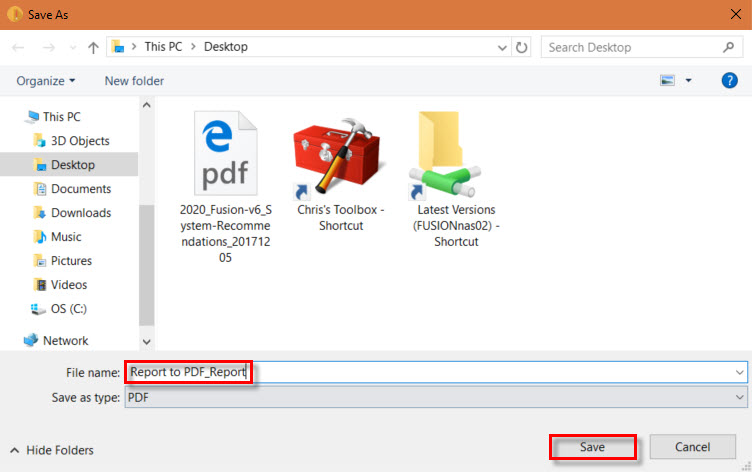Click the folder icon in address bar
The width and height of the screenshot is (752, 472).
118,47
